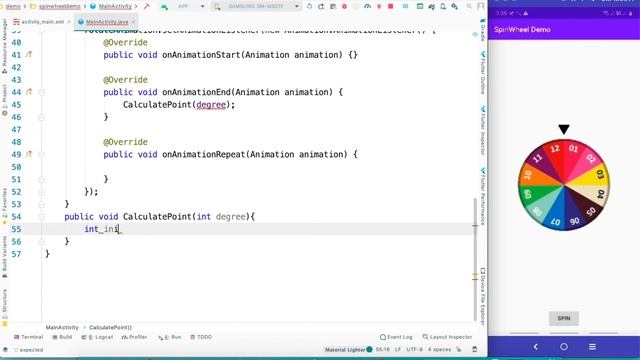Open the Flutter Inspector side panel
This screenshot has width=640, height=360.
[x=483, y=131]
